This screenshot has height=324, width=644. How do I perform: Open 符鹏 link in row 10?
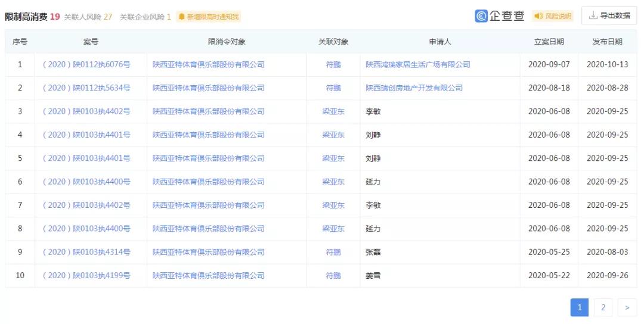pyautogui.click(x=333, y=275)
